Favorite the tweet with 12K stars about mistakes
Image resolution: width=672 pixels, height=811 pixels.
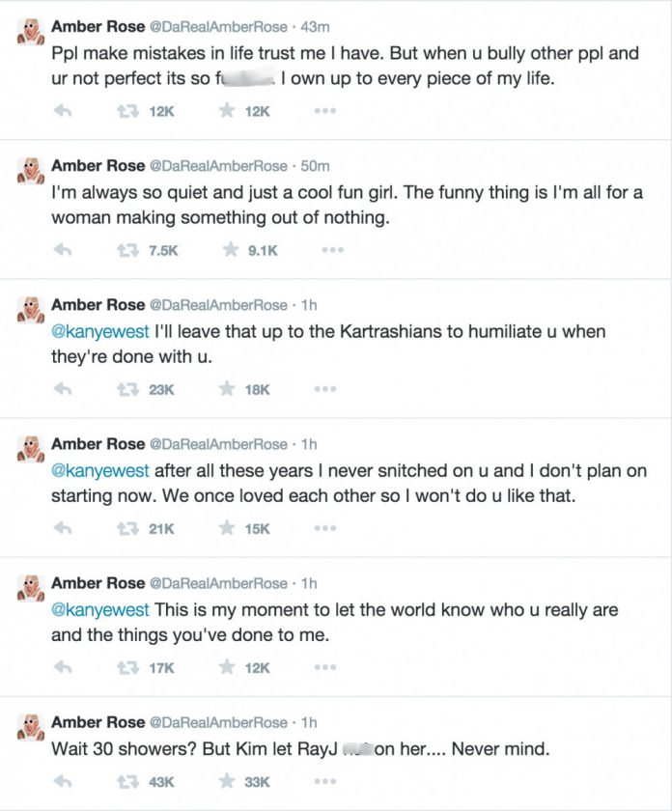pyautogui.click(x=228, y=111)
